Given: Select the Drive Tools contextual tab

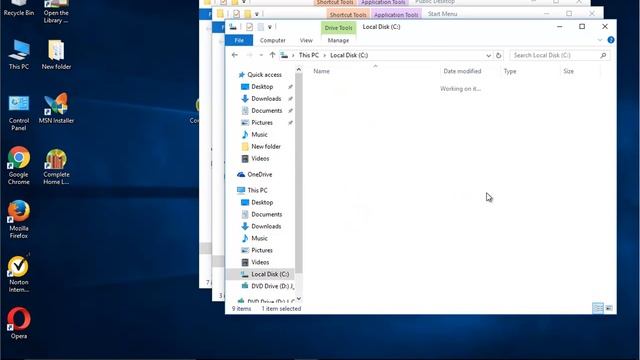Looking at the screenshot, I should [x=338, y=28].
